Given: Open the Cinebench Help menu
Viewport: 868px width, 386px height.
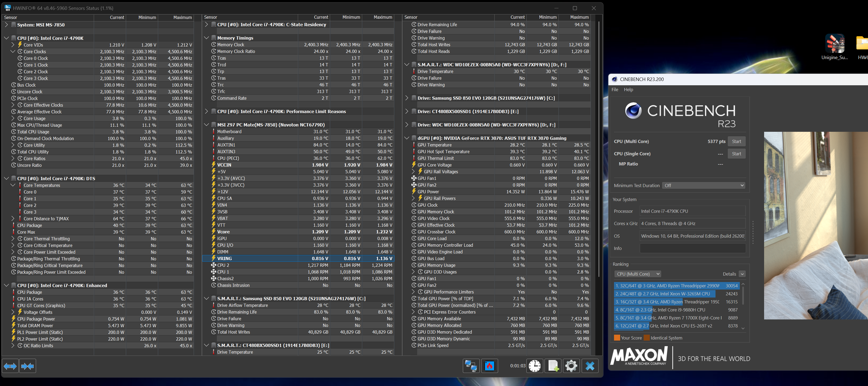Looking at the screenshot, I should (x=628, y=90).
